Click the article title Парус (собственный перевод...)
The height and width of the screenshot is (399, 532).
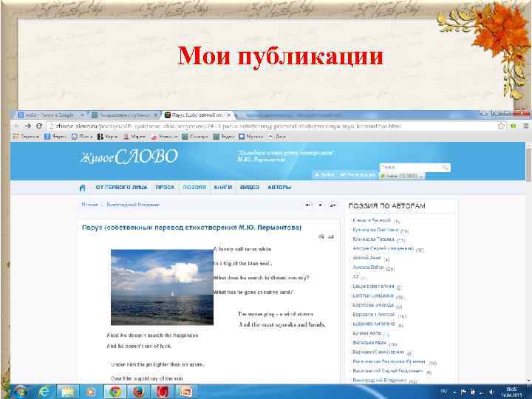click(191, 228)
